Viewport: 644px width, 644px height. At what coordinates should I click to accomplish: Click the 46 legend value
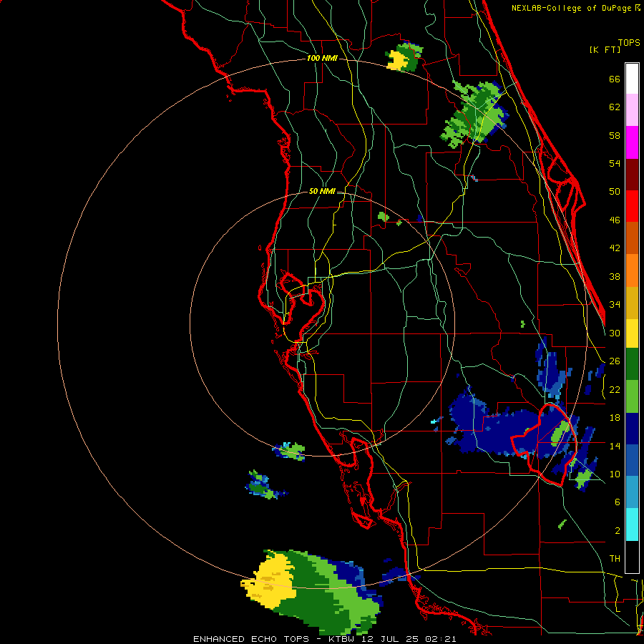point(615,220)
